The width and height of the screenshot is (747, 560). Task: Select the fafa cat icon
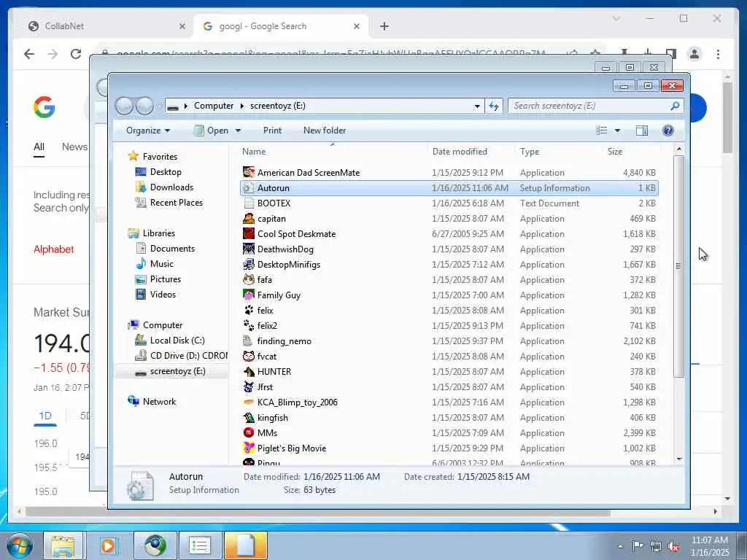coord(248,279)
